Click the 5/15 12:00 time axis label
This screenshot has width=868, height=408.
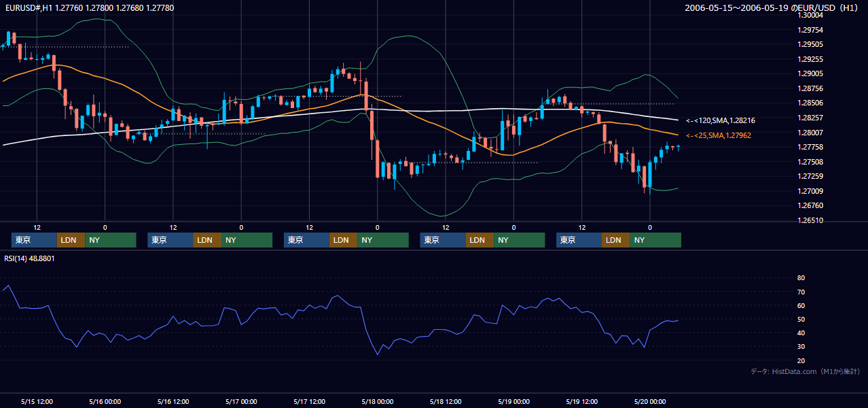click(x=37, y=401)
